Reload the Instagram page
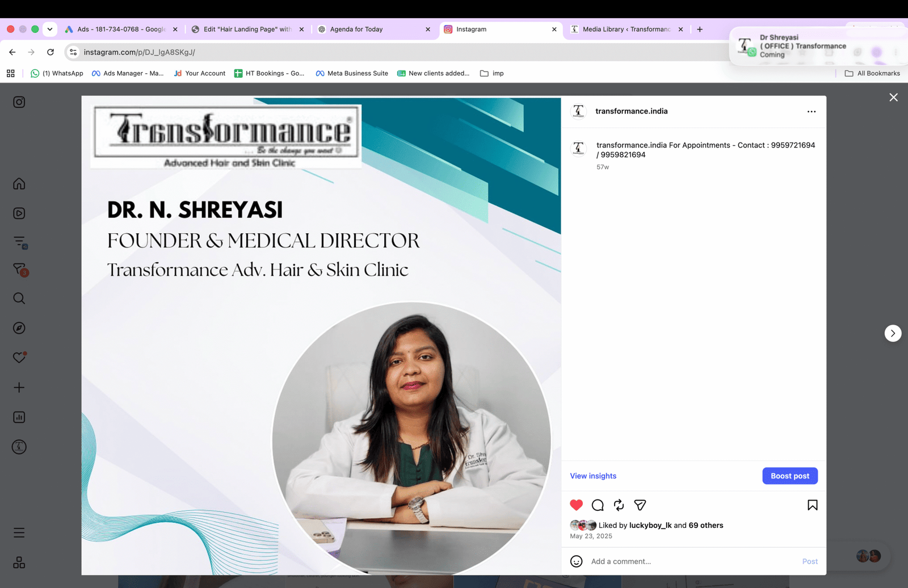 [51, 52]
